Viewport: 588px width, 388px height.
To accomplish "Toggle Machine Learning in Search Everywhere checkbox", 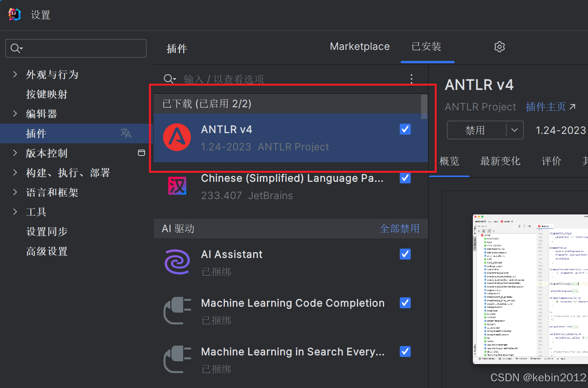I will coord(405,351).
